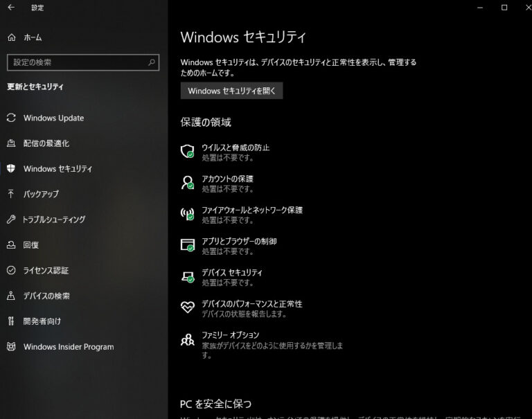Click the 保護の領域 heading text
Screen dimensions: 532x419
[206, 122]
